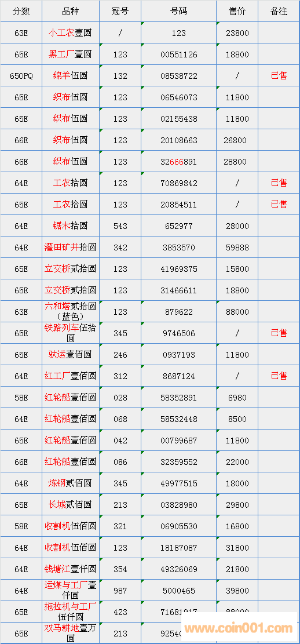300x644 pixels.
Task: Open the 钱塘江壹仟圆 item
Action: (70, 569)
